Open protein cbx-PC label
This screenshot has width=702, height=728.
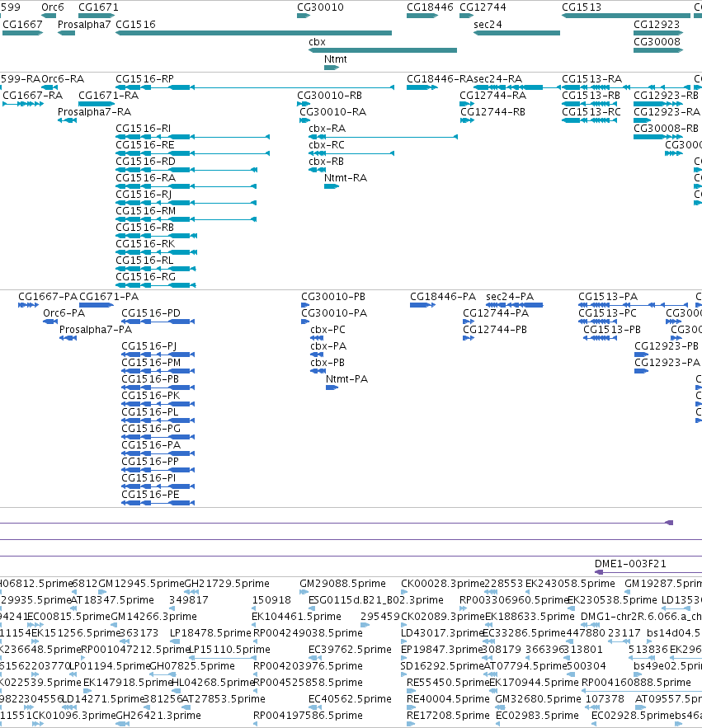click(x=328, y=330)
